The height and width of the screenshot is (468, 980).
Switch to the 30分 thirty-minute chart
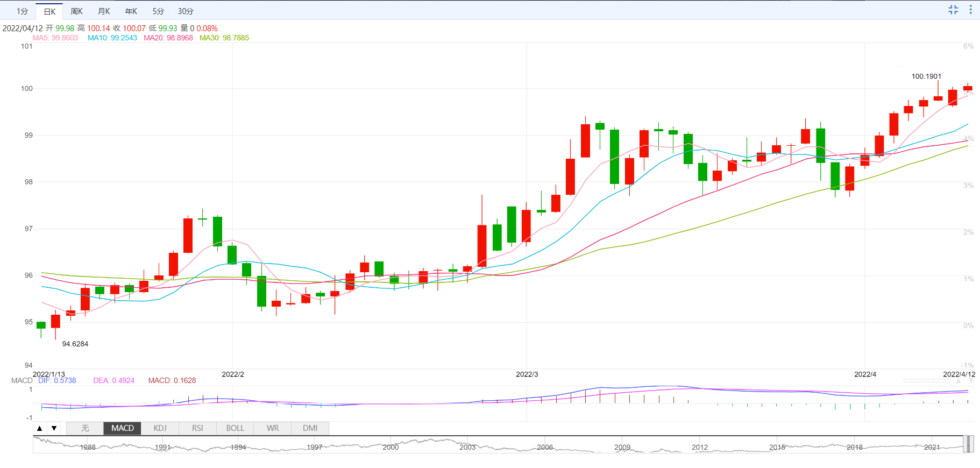[186, 11]
